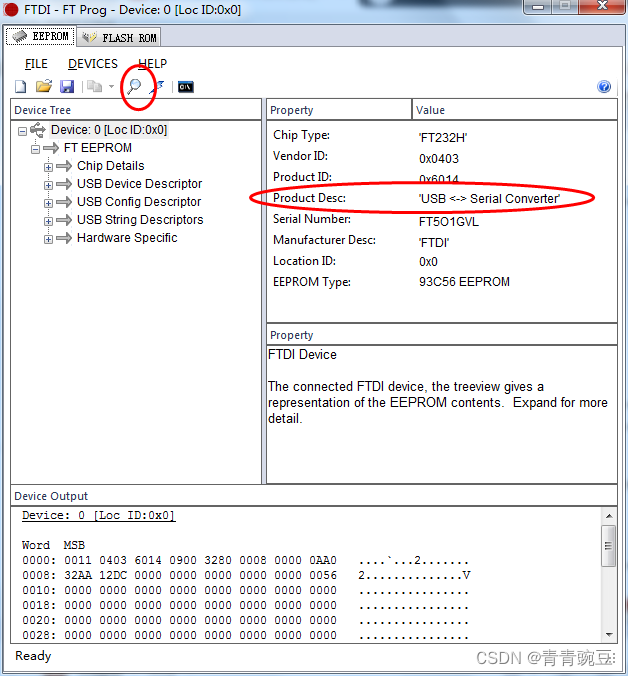
Task: Select Device: 0 [Loc ID:0x0] tree item
Action: 109,130
